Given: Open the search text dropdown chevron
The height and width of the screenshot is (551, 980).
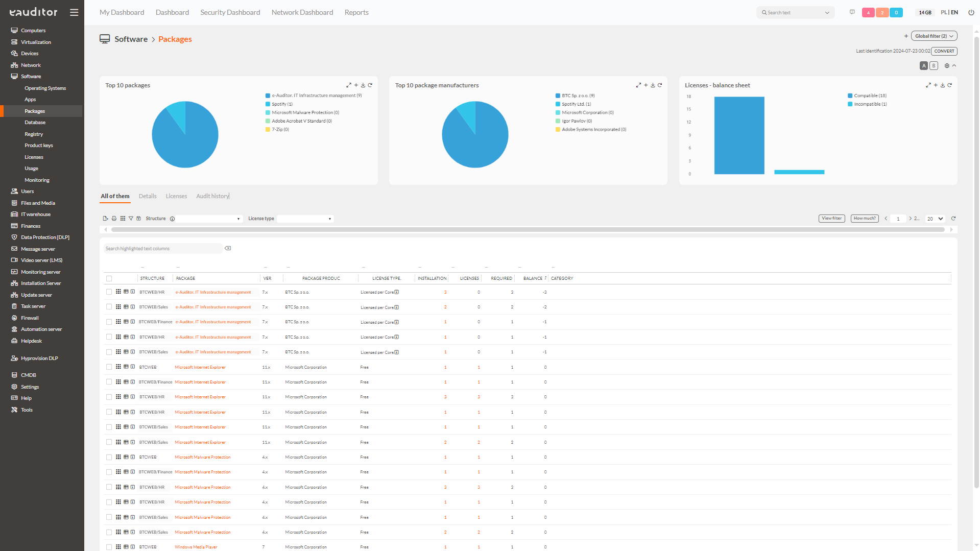Looking at the screenshot, I should pos(827,13).
